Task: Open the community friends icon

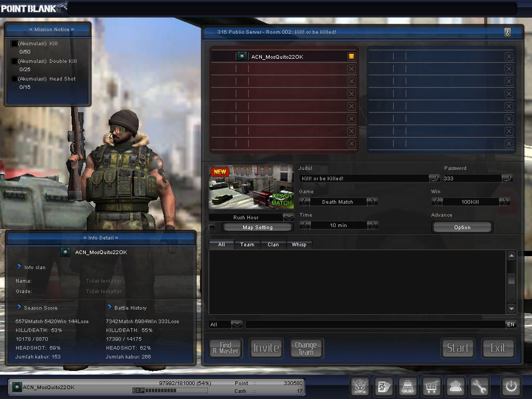Action: point(455,386)
